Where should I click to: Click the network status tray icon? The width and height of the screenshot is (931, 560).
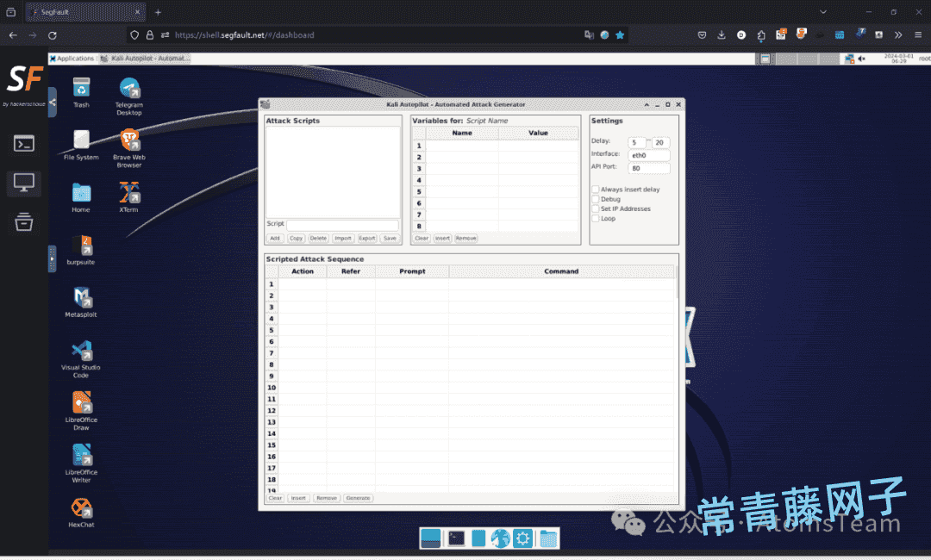850,58
